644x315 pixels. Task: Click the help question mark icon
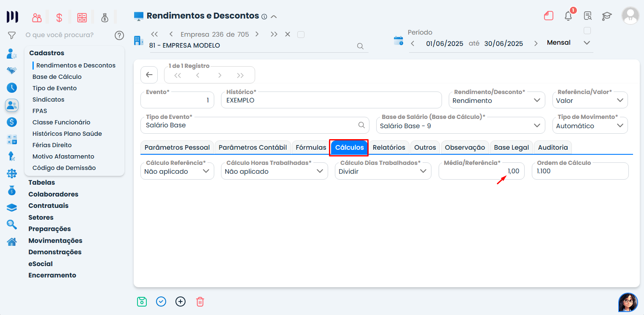tap(119, 35)
